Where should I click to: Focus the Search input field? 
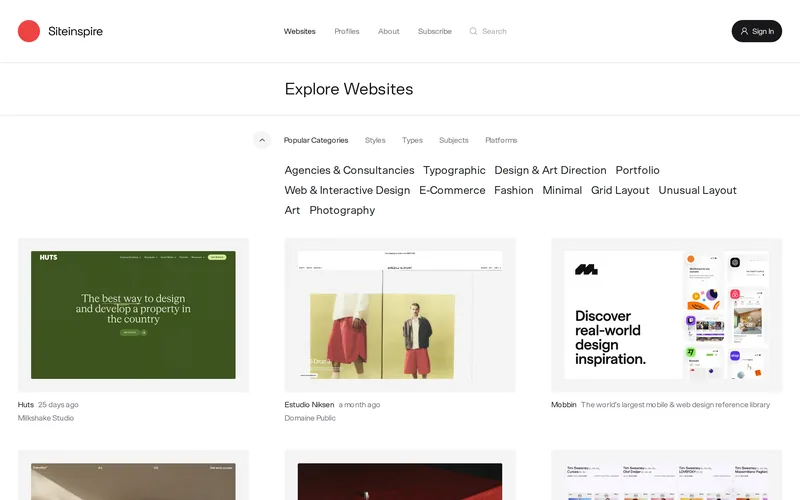pyautogui.click(x=494, y=31)
